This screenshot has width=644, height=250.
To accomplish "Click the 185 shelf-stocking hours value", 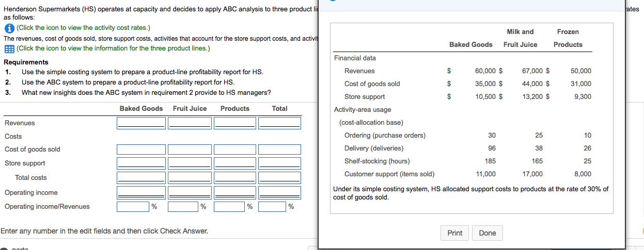I will coord(491,161).
